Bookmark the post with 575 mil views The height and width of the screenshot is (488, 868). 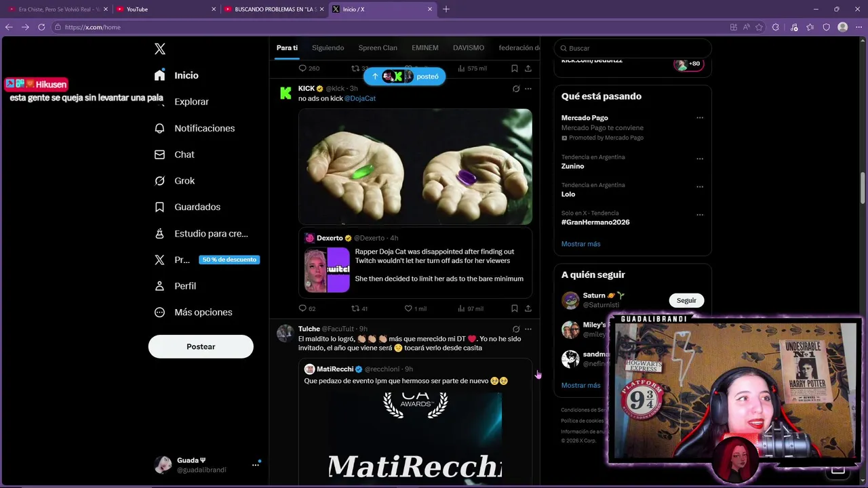coord(515,68)
